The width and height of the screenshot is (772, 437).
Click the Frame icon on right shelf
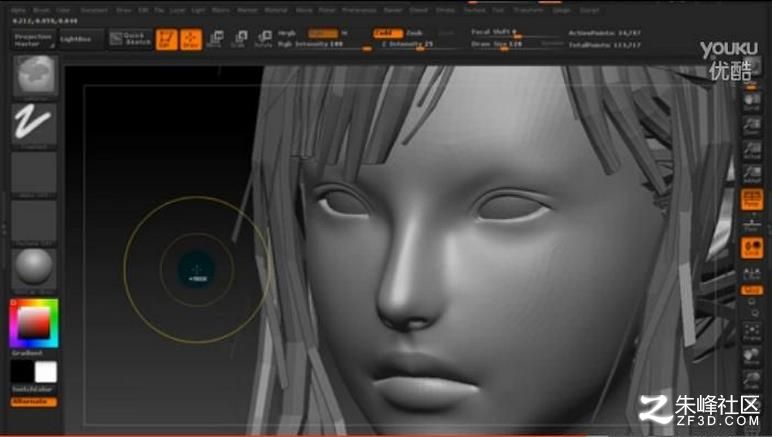751,332
